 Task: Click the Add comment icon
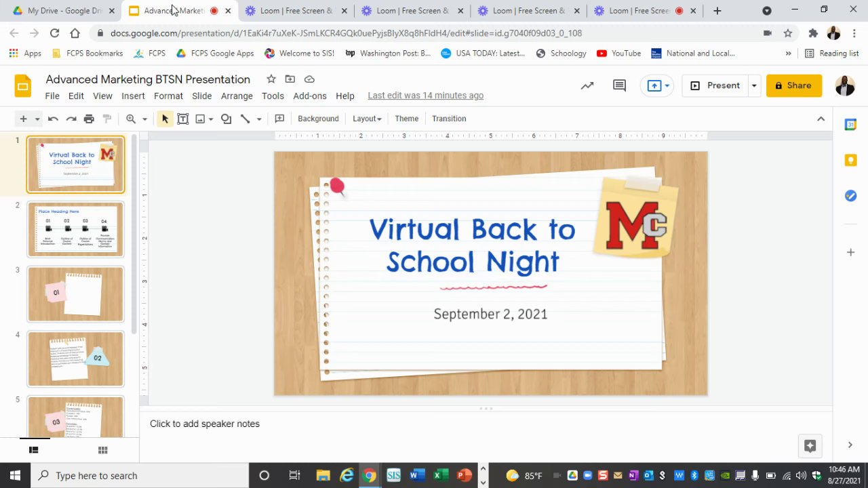(279, 119)
